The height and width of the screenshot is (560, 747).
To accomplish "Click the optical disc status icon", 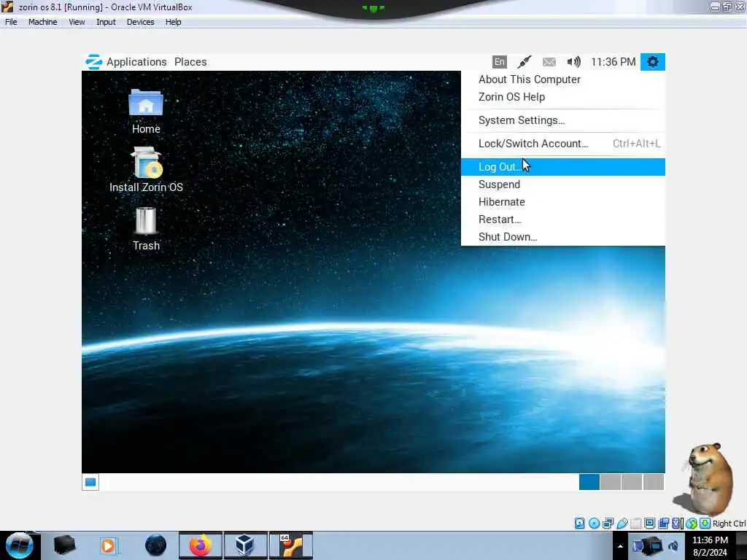I will pos(594,524).
